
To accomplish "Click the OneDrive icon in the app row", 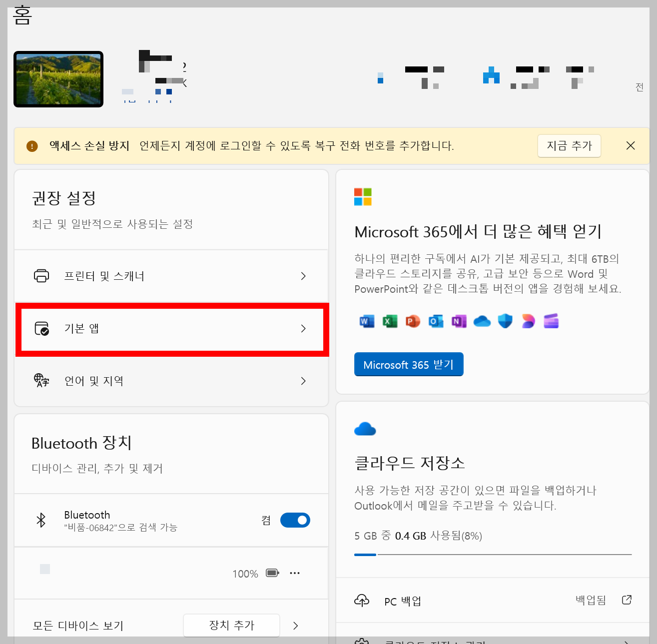I will (x=482, y=321).
